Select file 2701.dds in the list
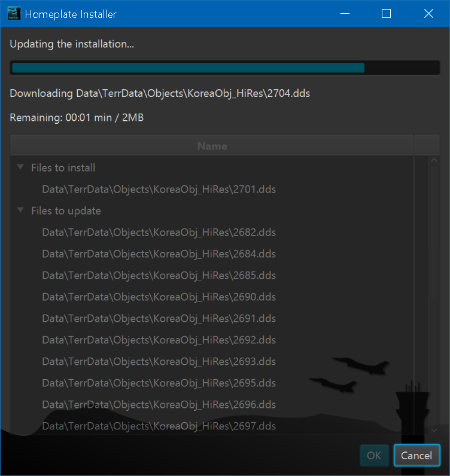The width and height of the screenshot is (450, 476). [x=159, y=190]
